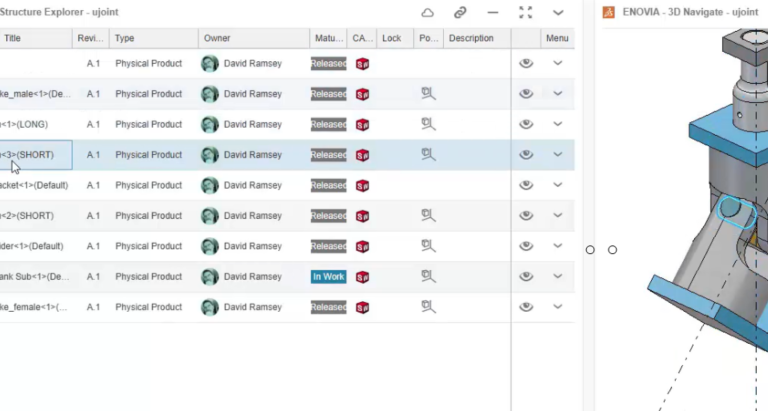Viewport: 768px width, 411px height.
Task: Open row menu chevron for ke_male row
Action: click(x=557, y=94)
